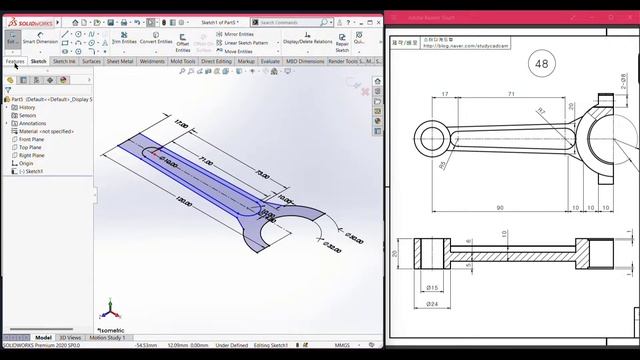Select the Sketch Fillet tool
Screen dimensions: 640x360
click(92, 51)
